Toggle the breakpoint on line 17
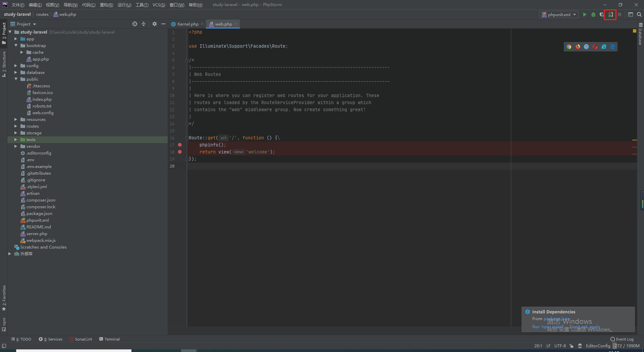Image resolution: width=644 pixels, height=352 pixels. pyautogui.click(x=180, y=145)
